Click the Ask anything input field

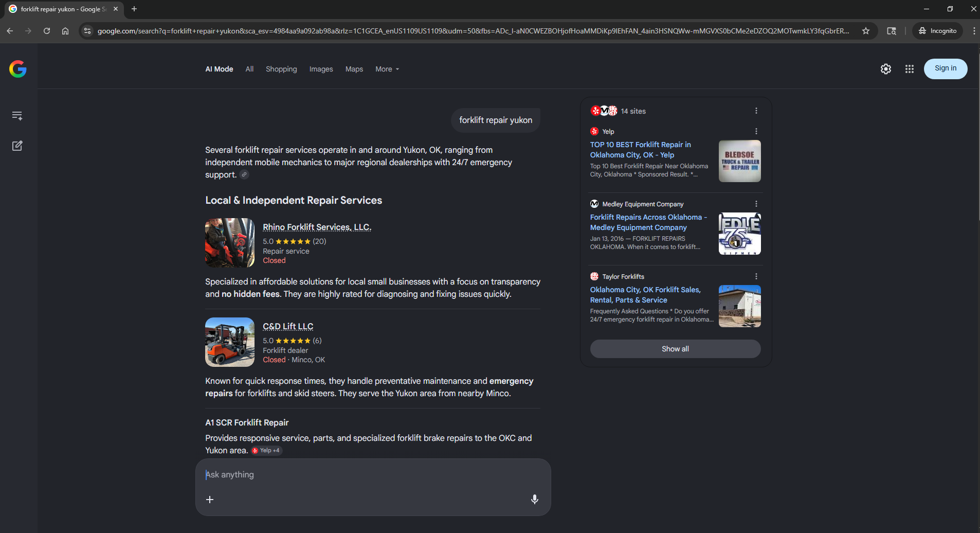(x=373, y=474)
